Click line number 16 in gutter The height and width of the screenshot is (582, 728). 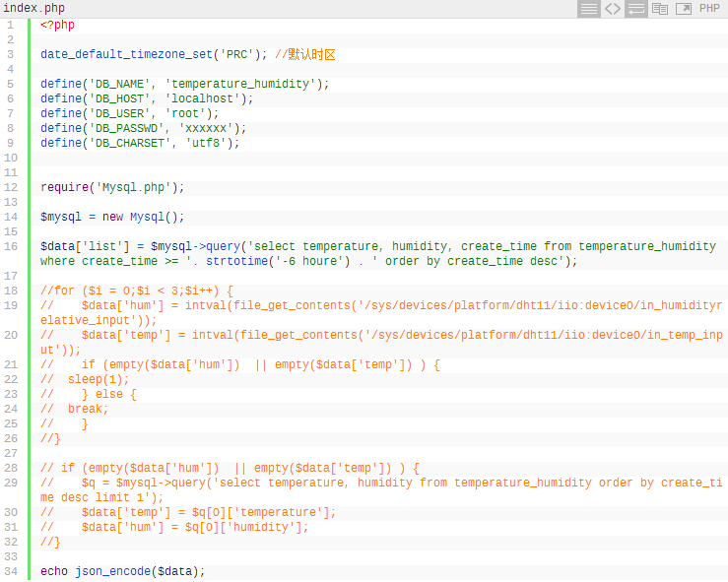point(10,246)
